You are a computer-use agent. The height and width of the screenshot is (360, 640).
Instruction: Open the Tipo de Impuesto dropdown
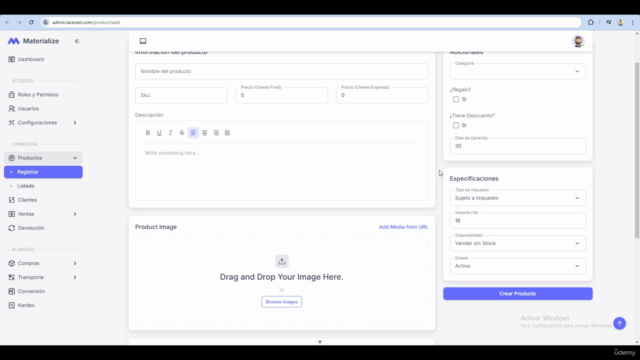click(518, 198)
